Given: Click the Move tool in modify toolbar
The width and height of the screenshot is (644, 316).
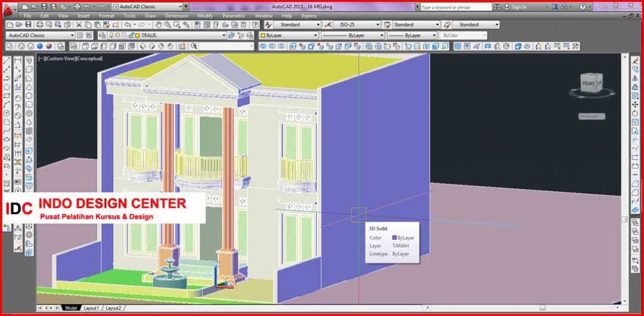Looking at the screenshot, I should click(636, 105).
